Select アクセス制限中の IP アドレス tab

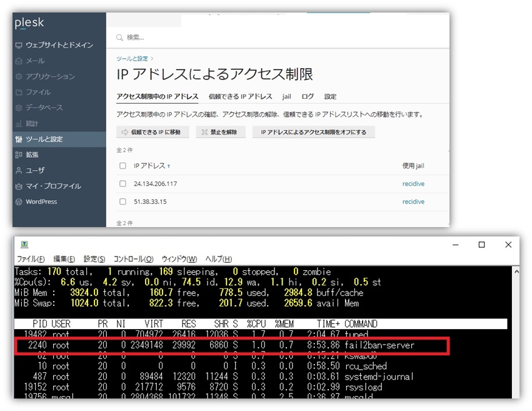[x=158, y=96]
